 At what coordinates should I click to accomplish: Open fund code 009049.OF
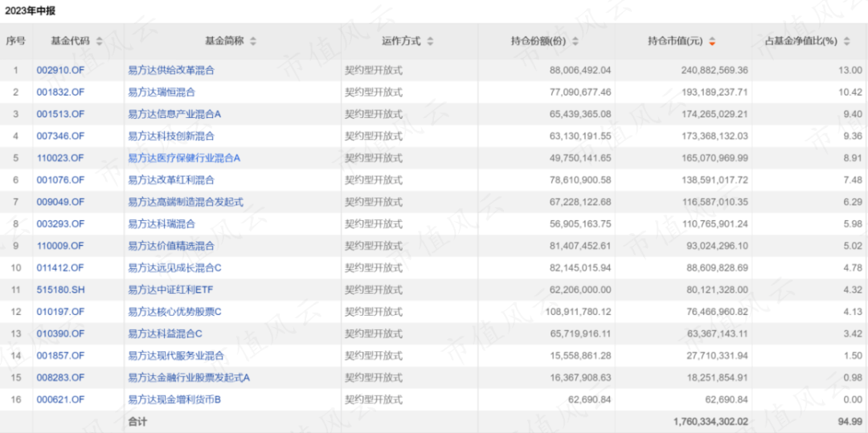pos(60,202)
